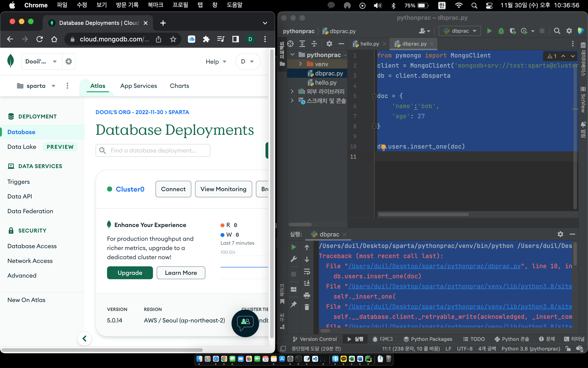The width and height of the screenshot is (588, 368).
Task: Toggle soft-wrap icon in run console
Action: 307,271
